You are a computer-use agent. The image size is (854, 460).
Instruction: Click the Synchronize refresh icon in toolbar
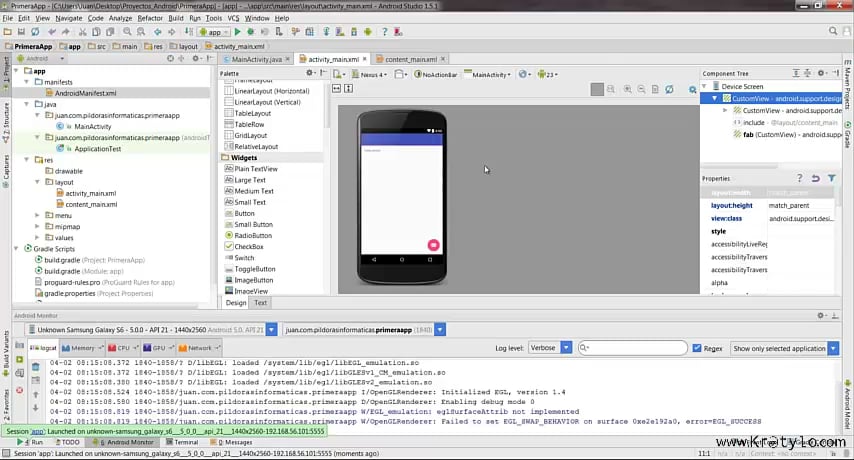(x=35, y=32)
